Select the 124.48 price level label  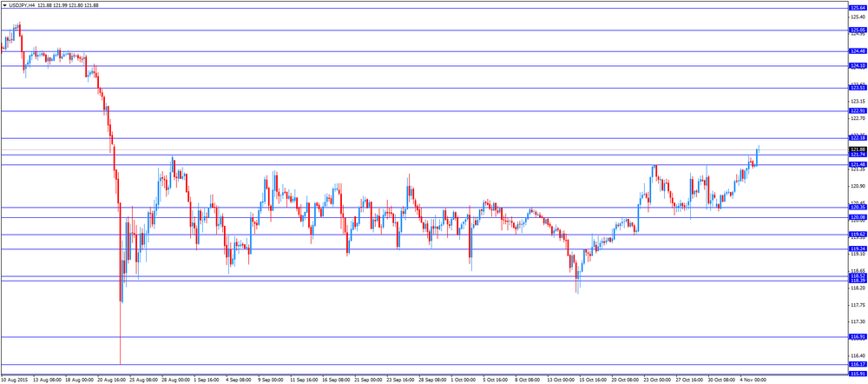point(858,51)
